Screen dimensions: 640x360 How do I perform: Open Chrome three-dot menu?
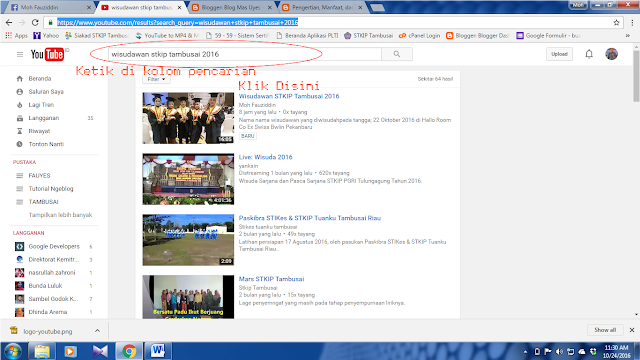(x=632, y=22)
